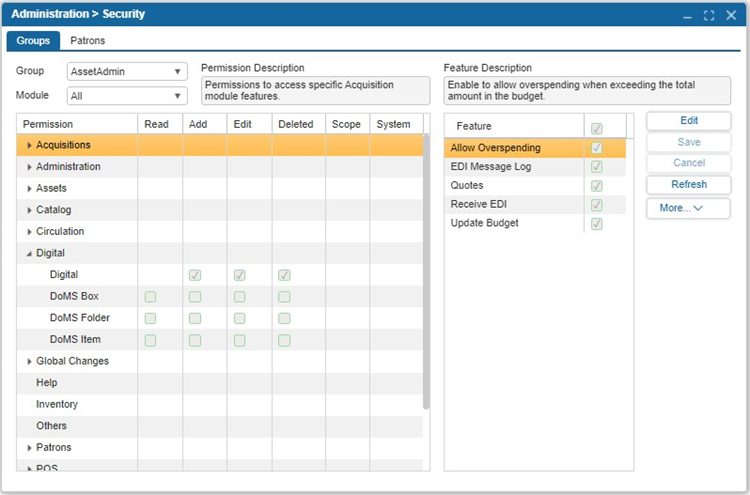Image resolution: width=750 pixels, height=495 pixels.
Task: Enable Deleted permission for DoMS Item
Action: pos(284,340)
